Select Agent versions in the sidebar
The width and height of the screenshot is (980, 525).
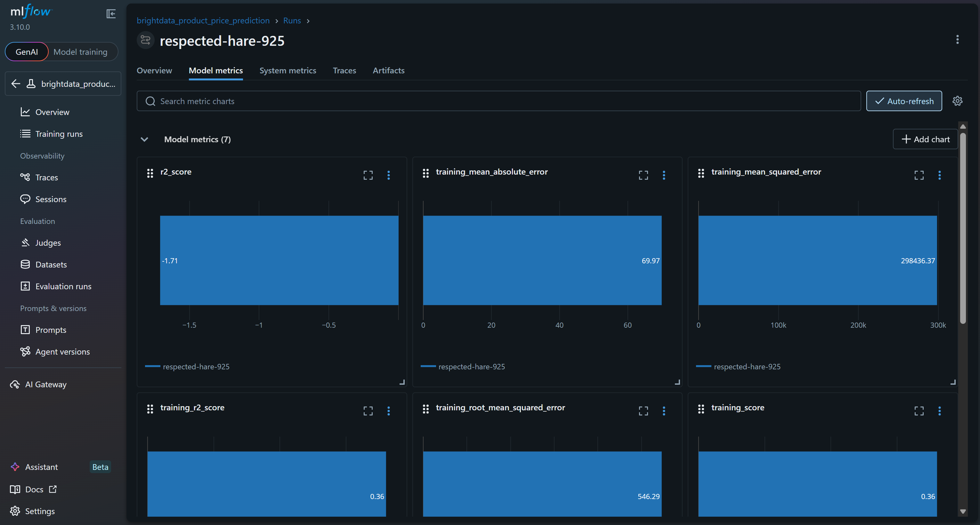click(63, 351)
